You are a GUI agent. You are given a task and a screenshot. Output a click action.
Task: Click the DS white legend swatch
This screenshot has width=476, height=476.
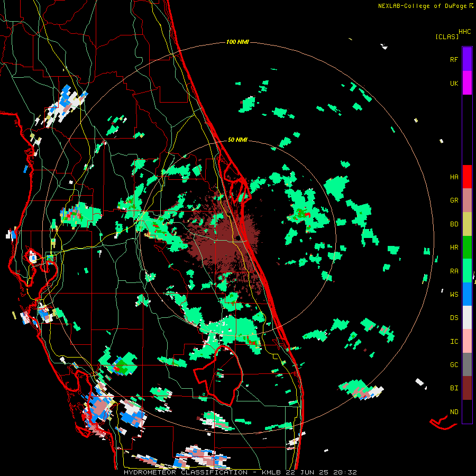[467, 317]
